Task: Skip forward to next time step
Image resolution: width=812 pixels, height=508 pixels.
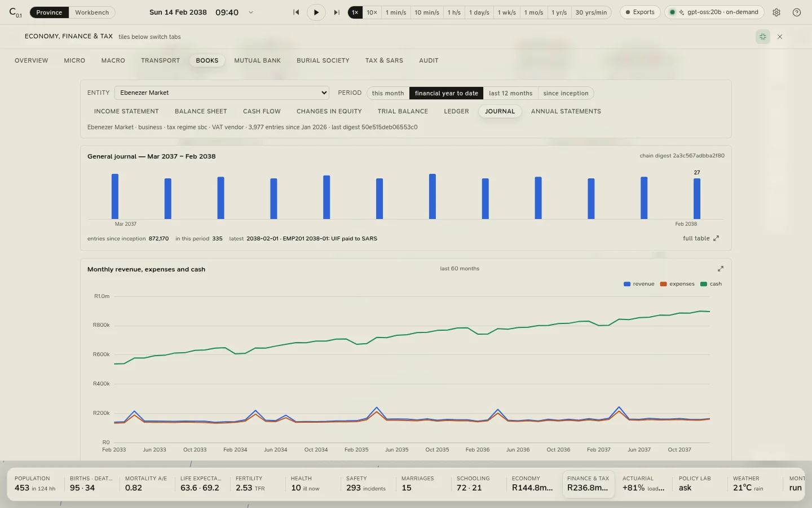Action: 337,12
